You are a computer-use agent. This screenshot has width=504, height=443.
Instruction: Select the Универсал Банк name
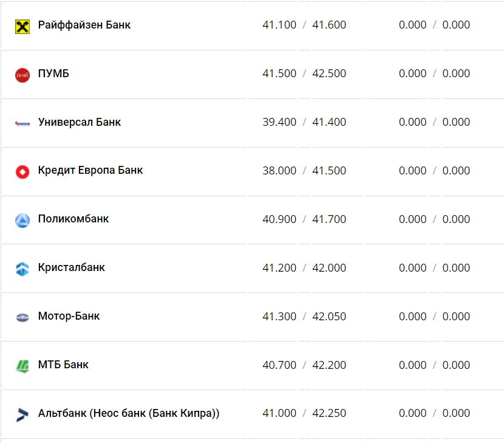pos(79,122)
